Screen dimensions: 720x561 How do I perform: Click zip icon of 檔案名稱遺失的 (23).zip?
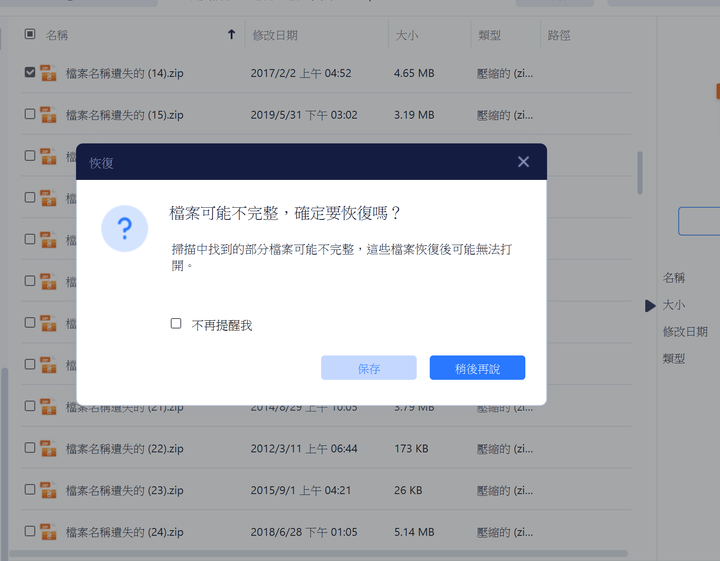(48, 490)
